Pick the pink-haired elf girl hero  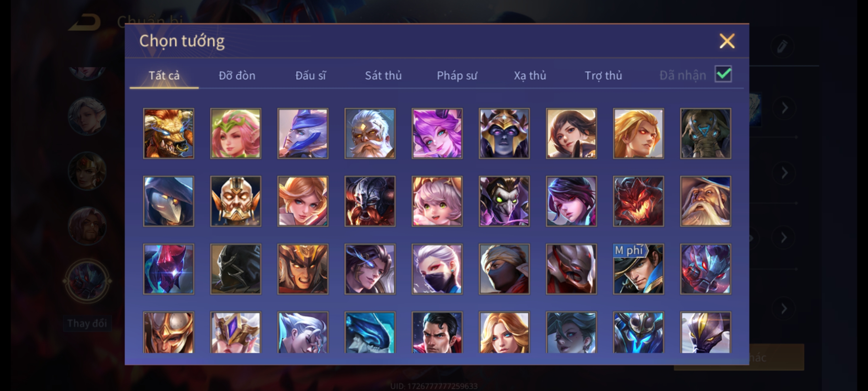coord(236,133)
